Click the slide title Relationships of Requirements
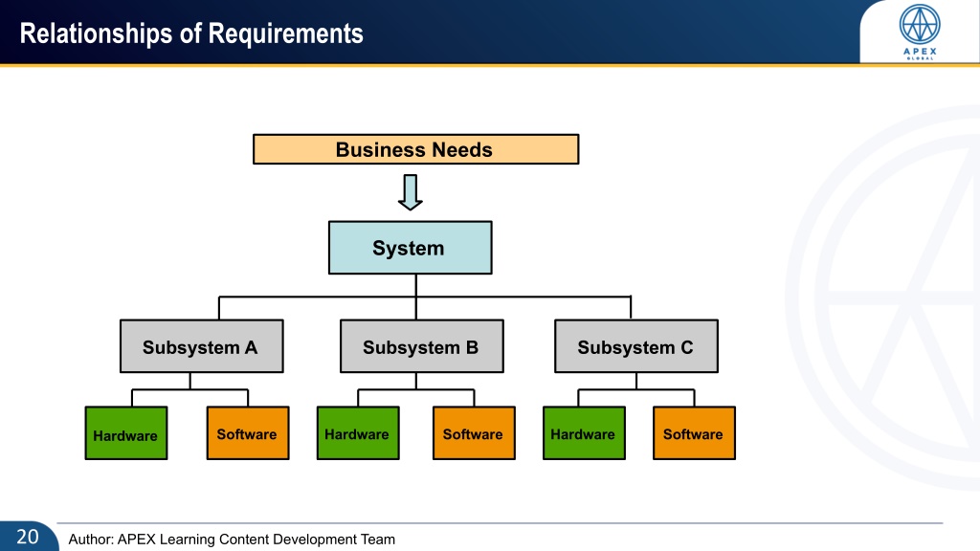Screen dimensions: 980x551 191,33
